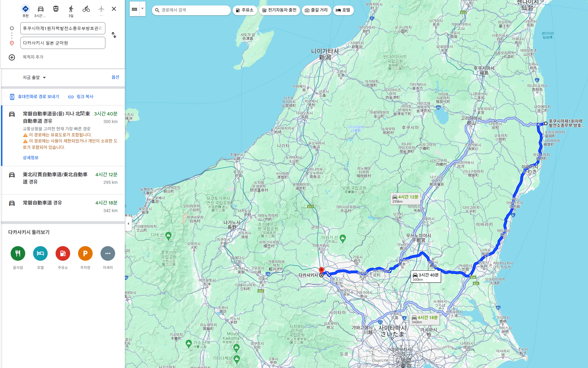This screenshot has height=368, width=588.
Task: Open restaurants near Takasaki
Action: click(18, 253)
